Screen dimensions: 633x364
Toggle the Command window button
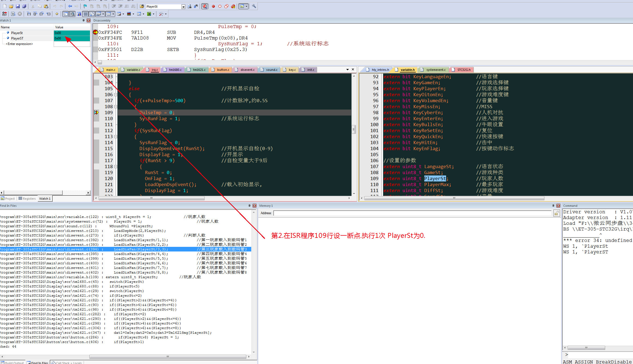point(66,14)
